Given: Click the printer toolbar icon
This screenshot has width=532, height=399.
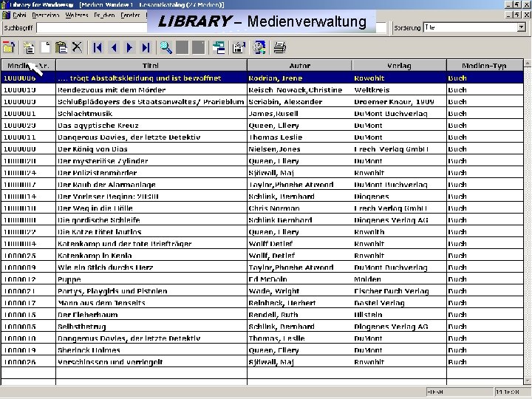Looking at the screenshot, I should tap(280, 47).
